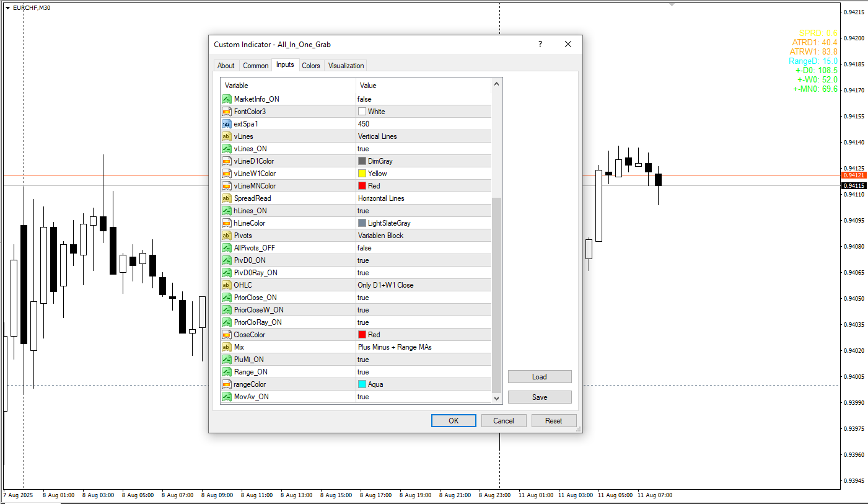The width and height of the screenshot is (868, 504).
Task: Click the true value of Range_ON
Action: (x=363, y=372)
